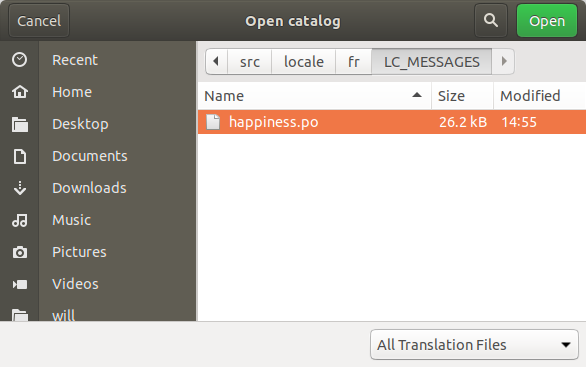This screenshot has width=586, height=367.
Task: Click the green Open button
Action: [x=547, y=21]
